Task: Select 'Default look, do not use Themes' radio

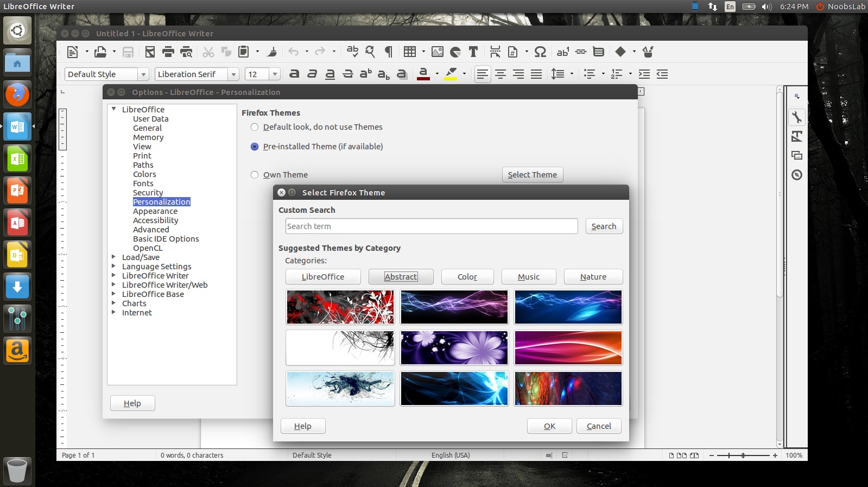Action: [255, 127]
